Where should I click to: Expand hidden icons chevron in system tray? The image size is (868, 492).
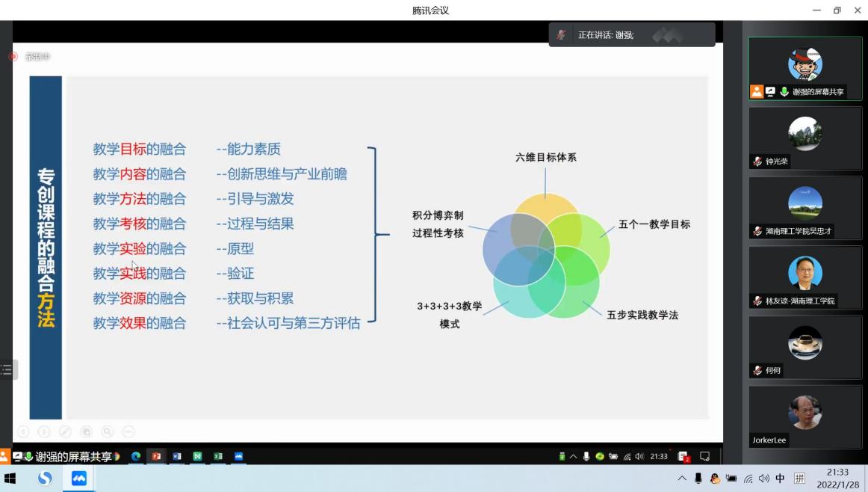(683, 479)
